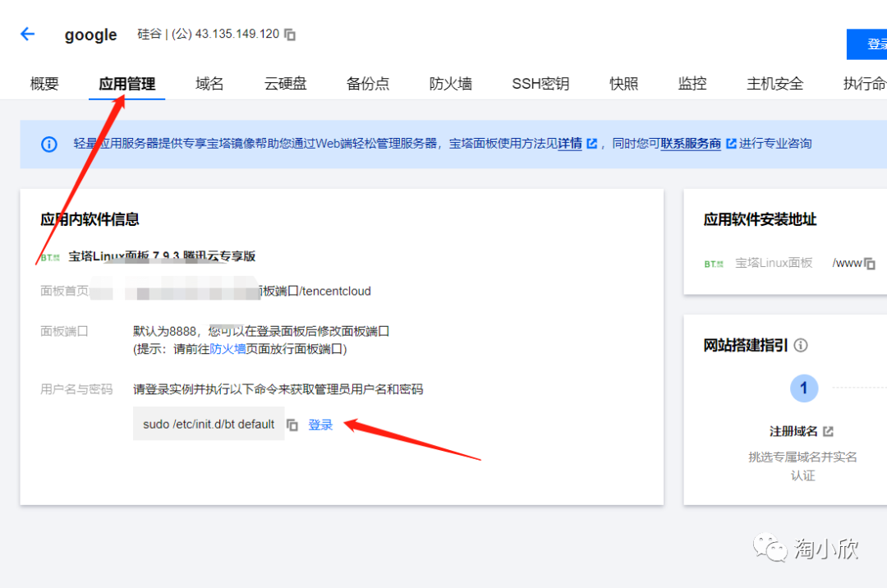Open the 主机安全 tab
This screenshot has height=588, width=887.
775,84
